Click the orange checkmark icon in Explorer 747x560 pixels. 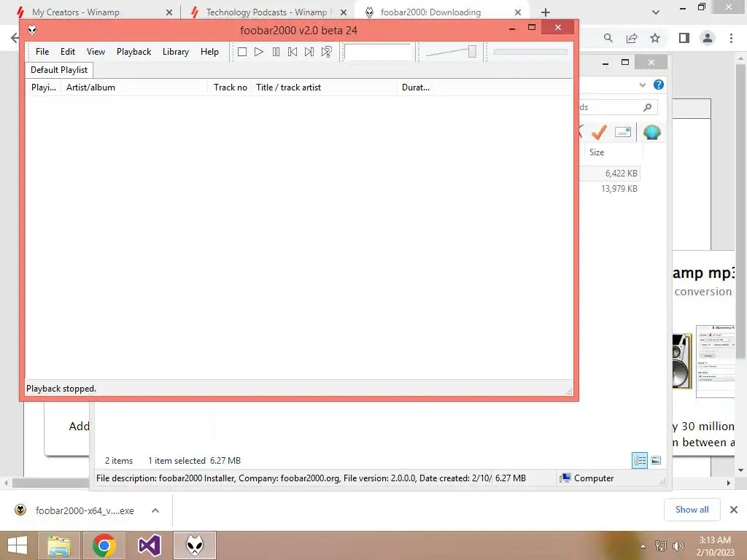(x=600, y=132)
